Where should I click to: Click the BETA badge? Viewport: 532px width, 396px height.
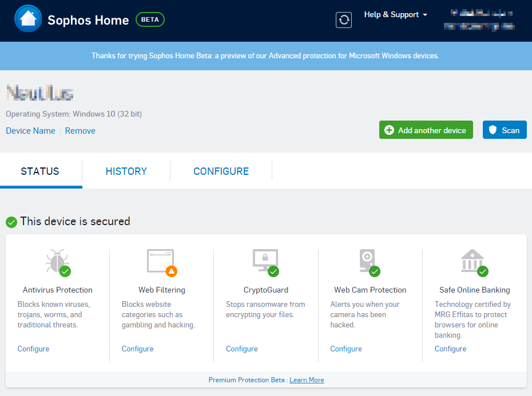(150, 19)
